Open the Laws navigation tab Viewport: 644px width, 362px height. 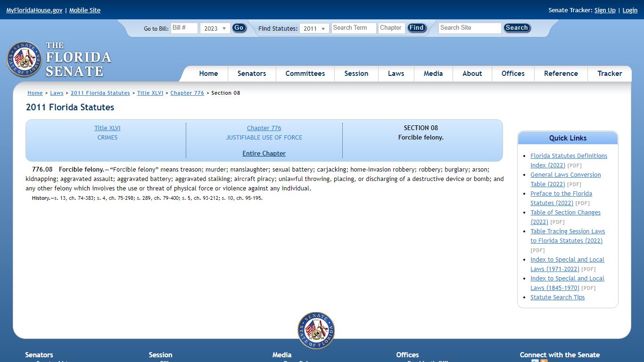click(x=396, y=74)
